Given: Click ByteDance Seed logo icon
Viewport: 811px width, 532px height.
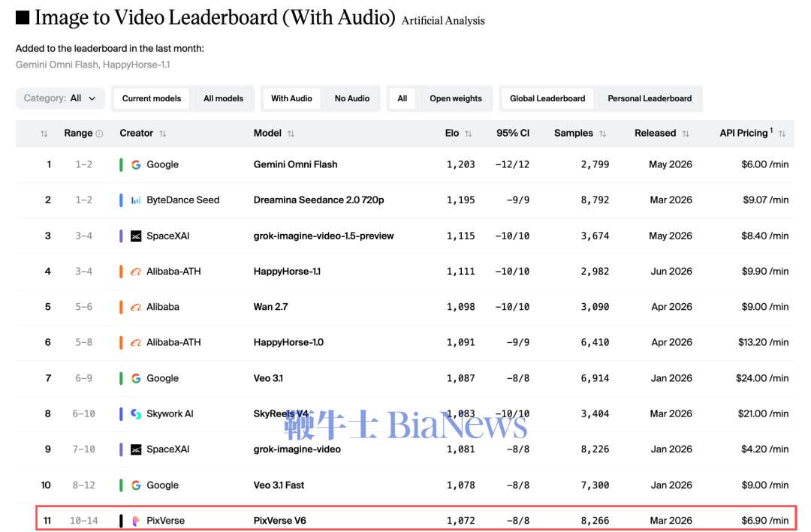Looking at the screenshot, I should pyautogui.click(x=136, y=200).
